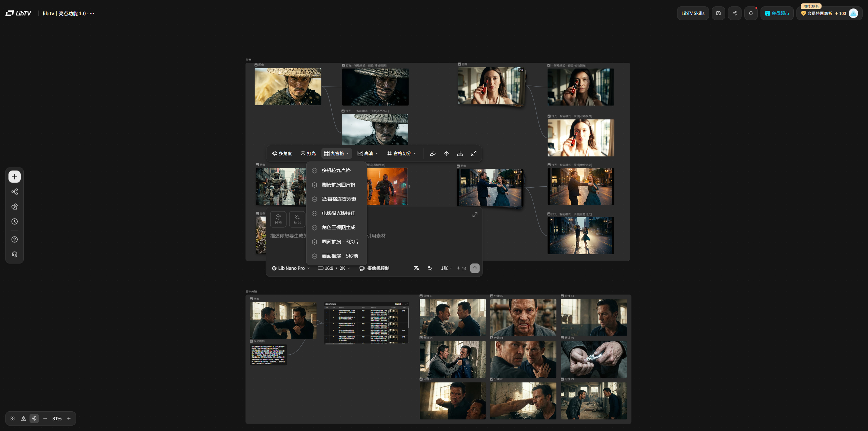Click the map locate icon in zoom bar
This screenshot has width=868, height=431.
[23, 418]
